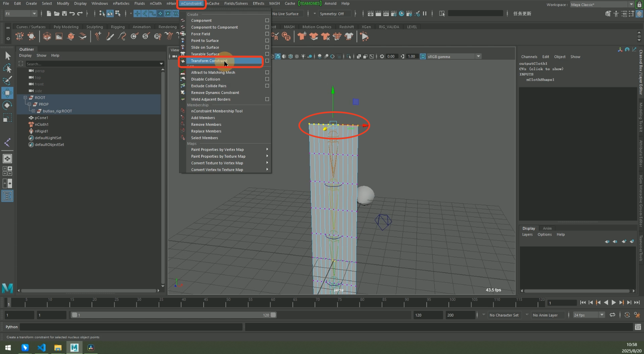Switch to the Rigging shelf tab

pyautogui.click(x=118, y=27)
